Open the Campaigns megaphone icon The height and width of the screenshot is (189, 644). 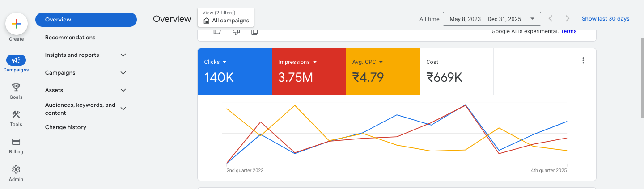(16, 60)
